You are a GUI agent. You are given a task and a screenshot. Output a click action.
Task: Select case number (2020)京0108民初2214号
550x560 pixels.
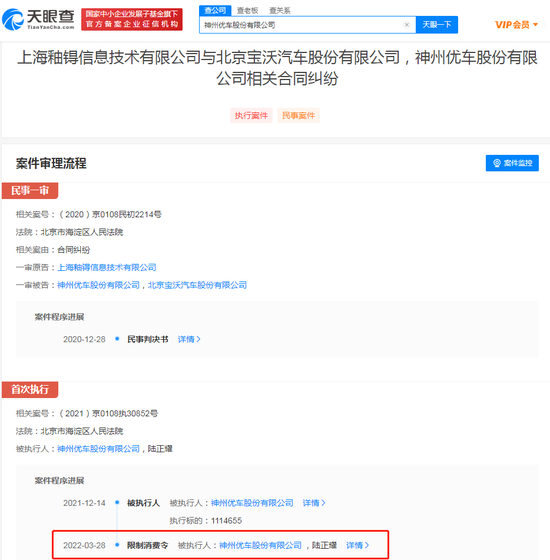pos(110,214)
